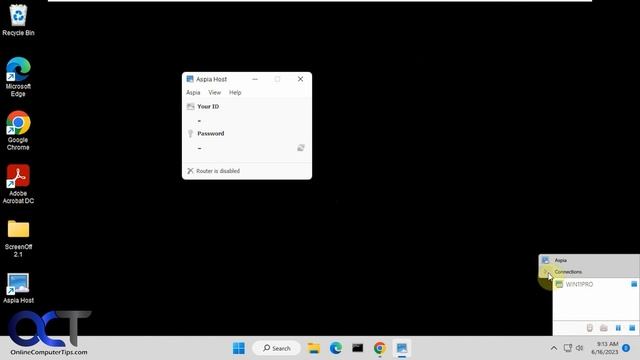The image size is (640, 360).
Task: Click the Router is disabled status text
Action: click(218, 171)
